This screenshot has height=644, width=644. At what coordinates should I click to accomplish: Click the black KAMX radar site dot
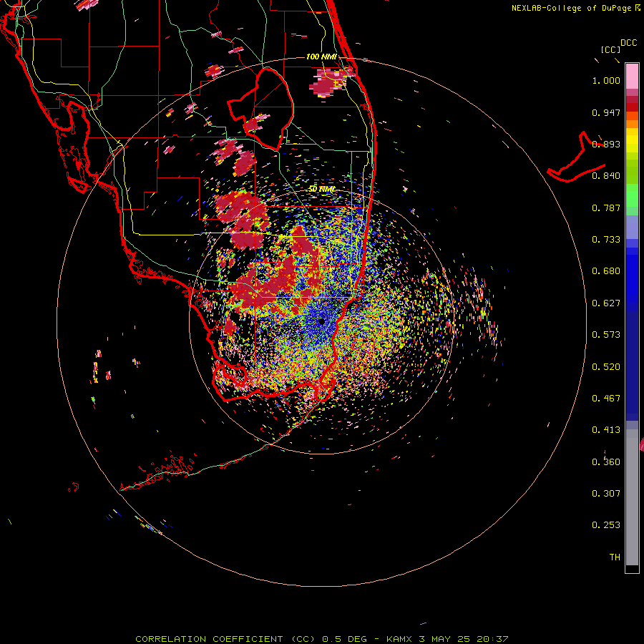click(322, 321)
